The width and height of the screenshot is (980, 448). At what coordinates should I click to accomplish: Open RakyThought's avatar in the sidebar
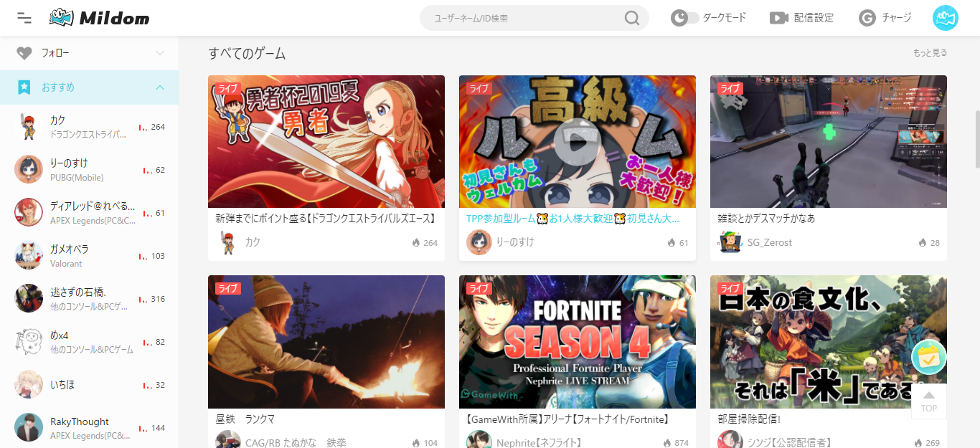29,427
